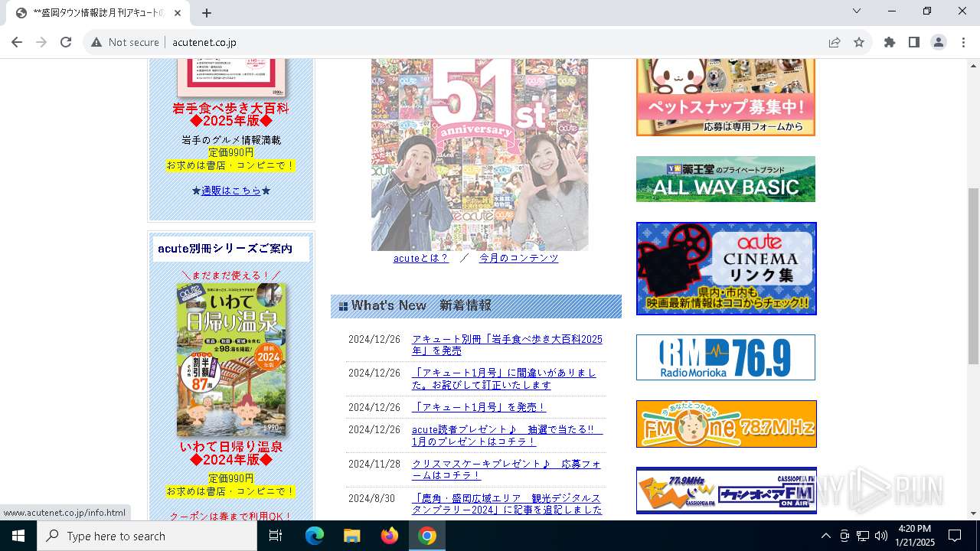Click the 51st anniversary cover image
The height and width of the screenshot is (551, 980).
point(480,155)
